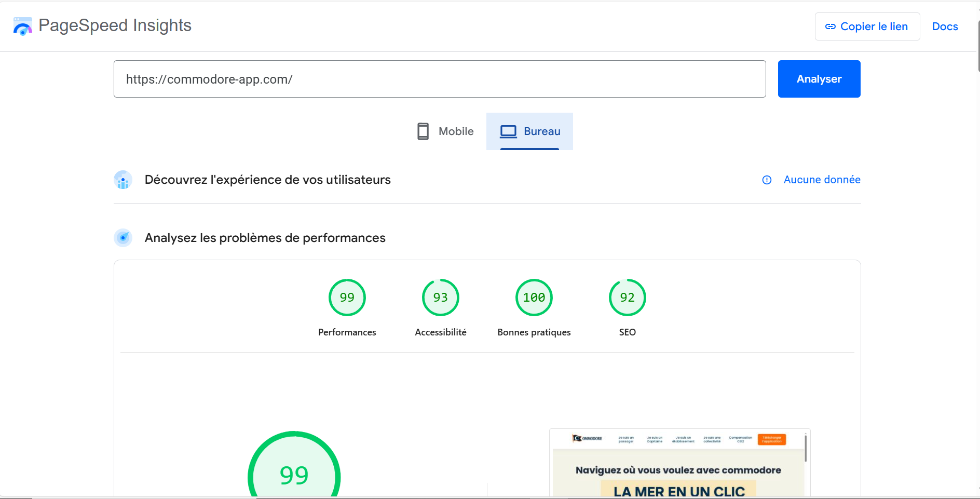Switch to the Mobile tab
Screen dimensions: 980x499
(x=445, y=131)
